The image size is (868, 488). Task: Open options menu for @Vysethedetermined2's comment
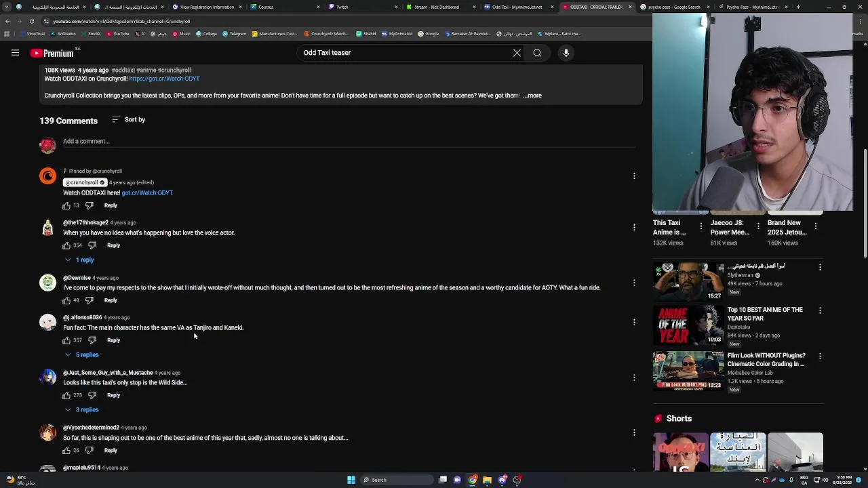[634, 432]
